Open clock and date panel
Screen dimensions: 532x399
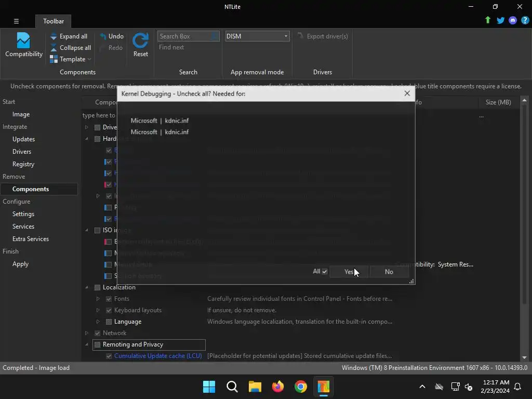[495, 387]
